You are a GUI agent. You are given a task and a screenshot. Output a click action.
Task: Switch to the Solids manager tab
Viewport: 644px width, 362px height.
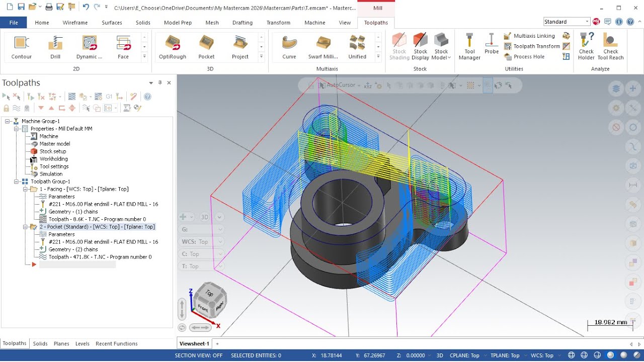point(40,344)
